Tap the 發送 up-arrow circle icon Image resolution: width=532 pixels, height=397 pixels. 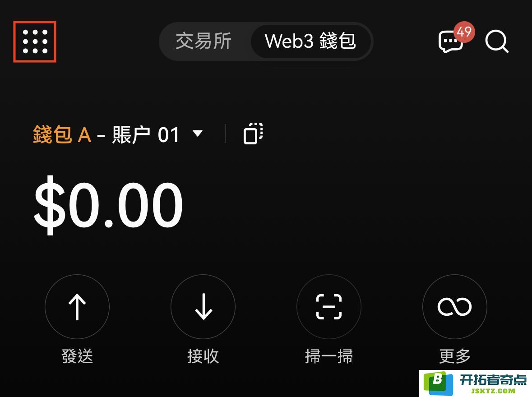coord(77,307)
